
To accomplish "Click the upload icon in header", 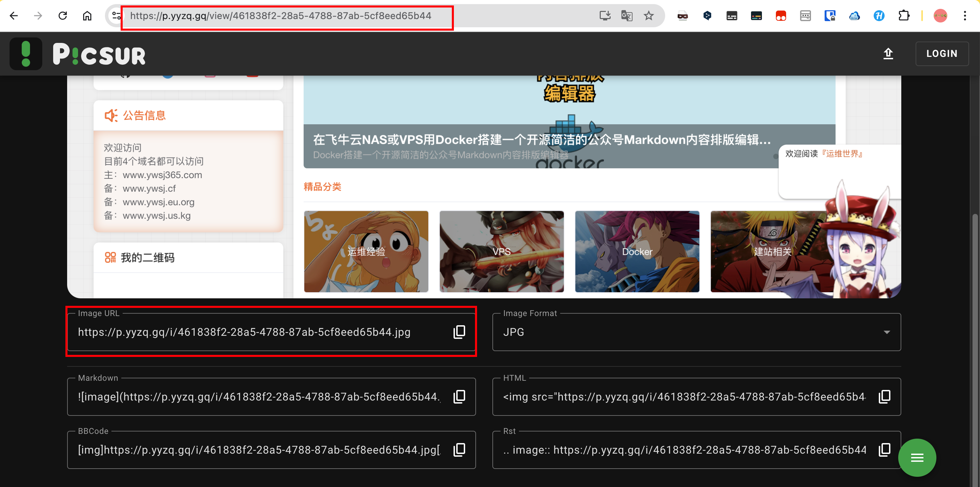I will coord(888,53).
